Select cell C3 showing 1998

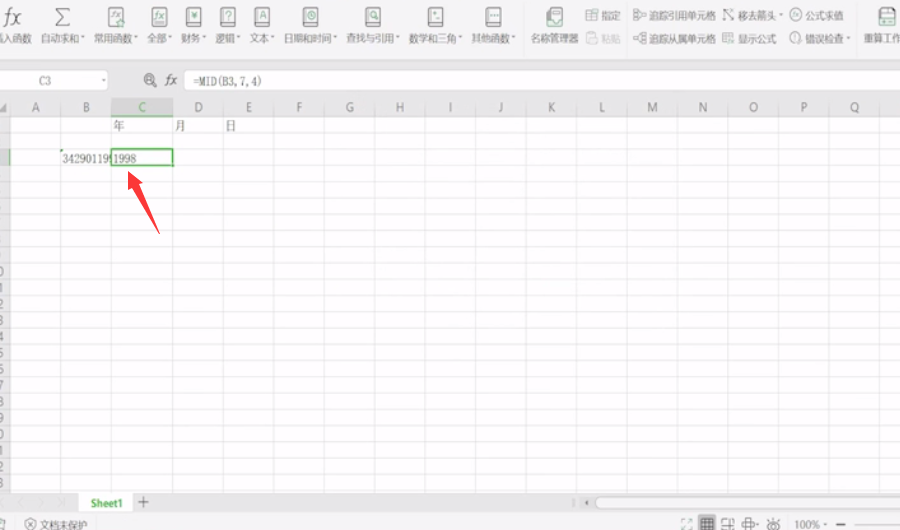142,158
